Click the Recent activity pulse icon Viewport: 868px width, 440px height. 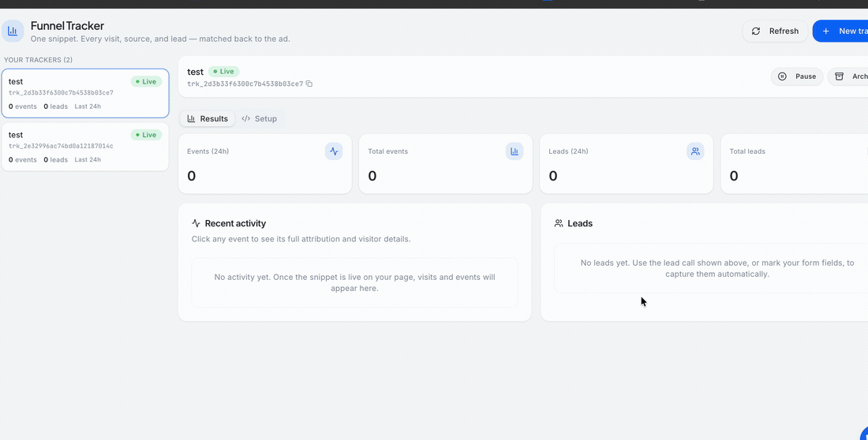tap(196, 224)
